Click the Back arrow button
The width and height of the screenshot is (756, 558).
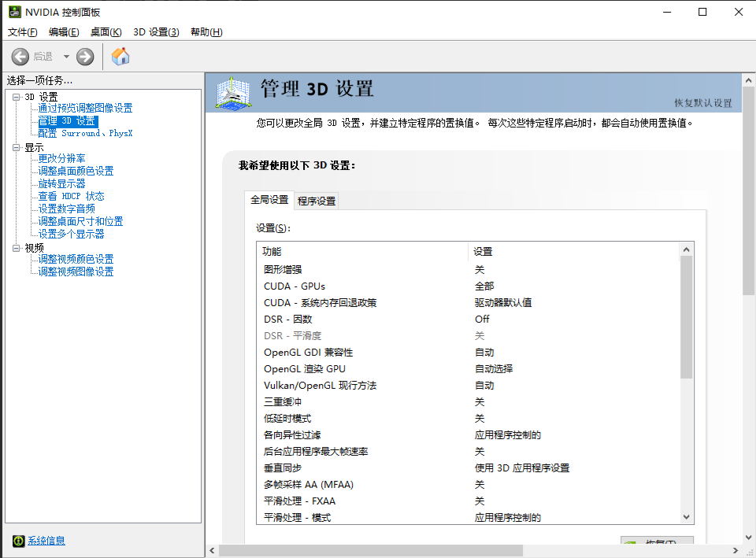pos(20,57)
